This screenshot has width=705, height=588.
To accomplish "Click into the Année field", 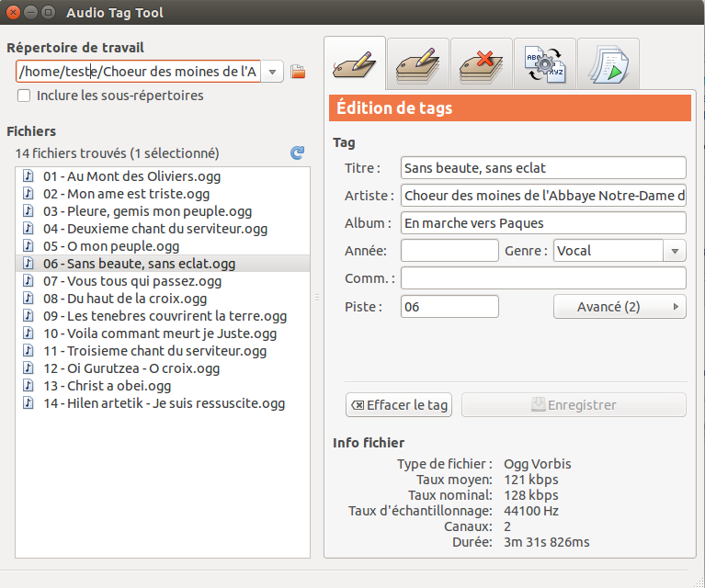I will click(x=449, y=251).
